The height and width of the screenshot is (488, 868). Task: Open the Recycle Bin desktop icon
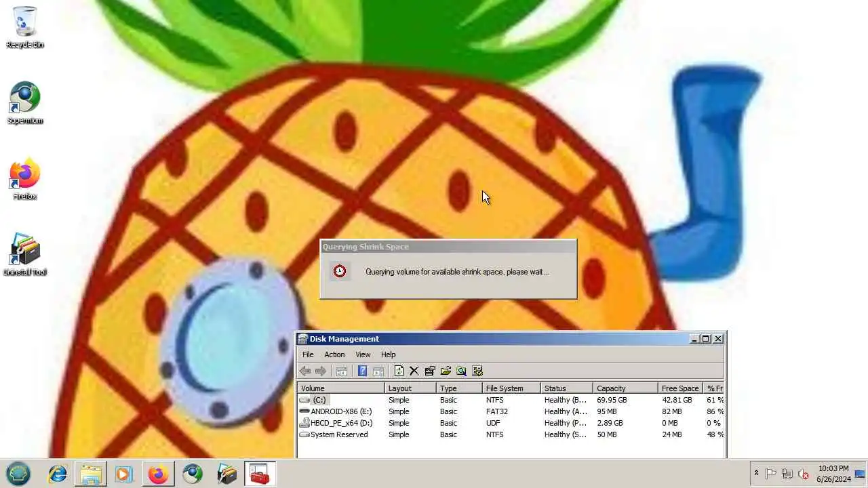click(x=25, y=27)
